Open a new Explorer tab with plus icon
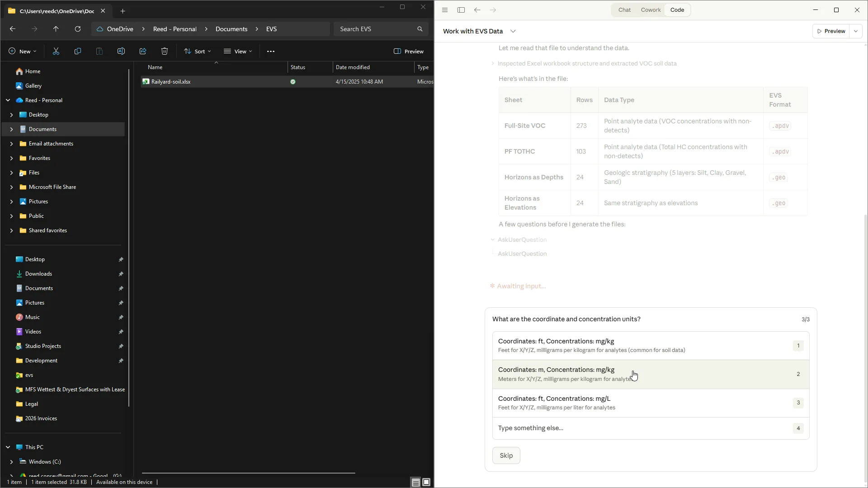This screenshot has width=868, height=488. (123, 11)
